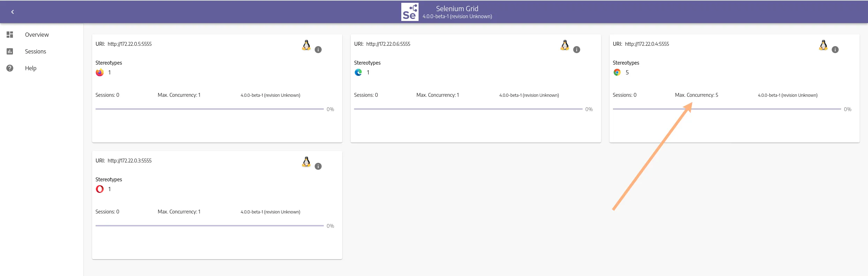Show info for node 172.22.0.3
Screen dimensions: 868x276
318,166
